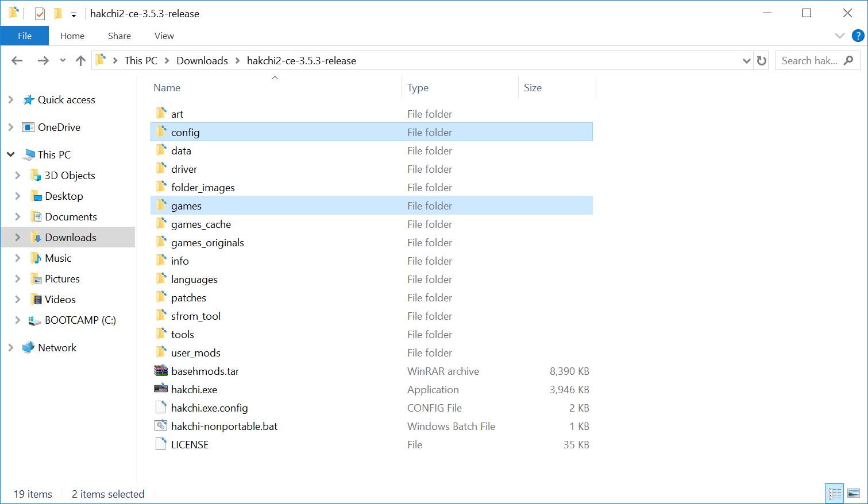The width and height of the screenshot is (868, 504).
Task: Expand the Network tree node
Action: pos(10,348)
